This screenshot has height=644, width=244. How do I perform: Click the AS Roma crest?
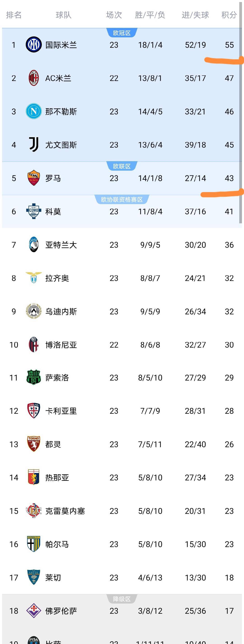34,178
